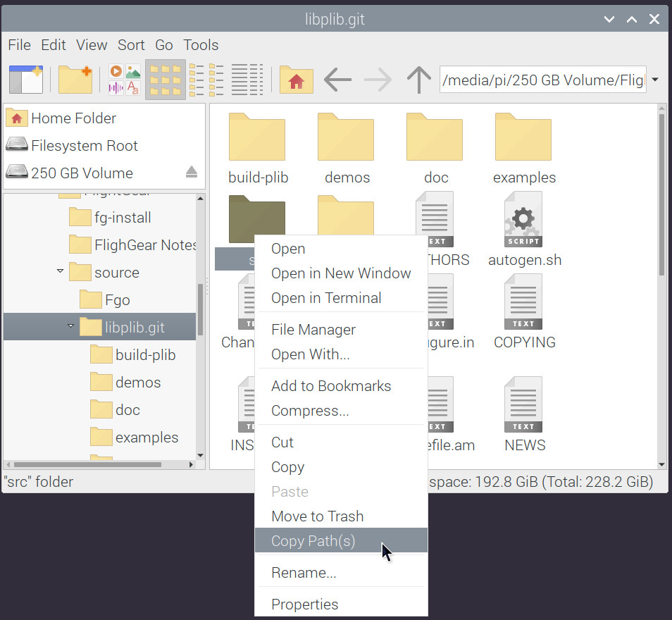Open the Sort menu
Viewport: 672px width, 620px height.
pyautogui.click(x=131, y=45)
